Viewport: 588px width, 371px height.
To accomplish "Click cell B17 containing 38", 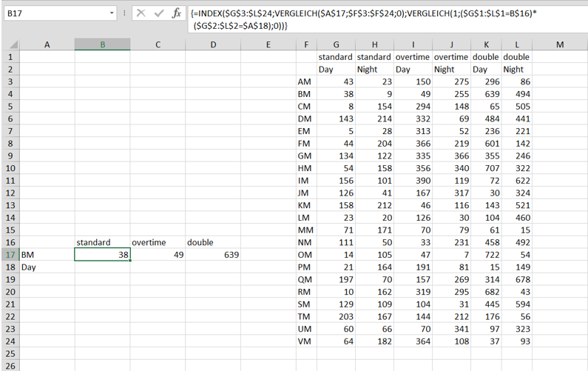I will 102,255.
